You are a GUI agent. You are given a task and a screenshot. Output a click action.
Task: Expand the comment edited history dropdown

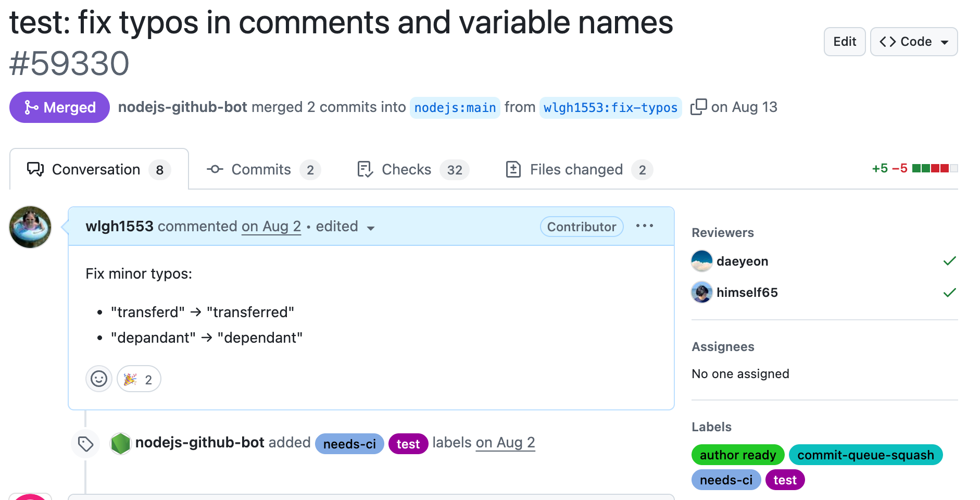(371, 228)
